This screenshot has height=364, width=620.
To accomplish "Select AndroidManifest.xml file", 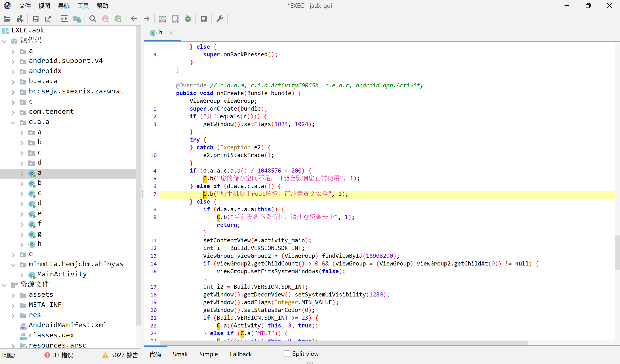I will (68, 325).
